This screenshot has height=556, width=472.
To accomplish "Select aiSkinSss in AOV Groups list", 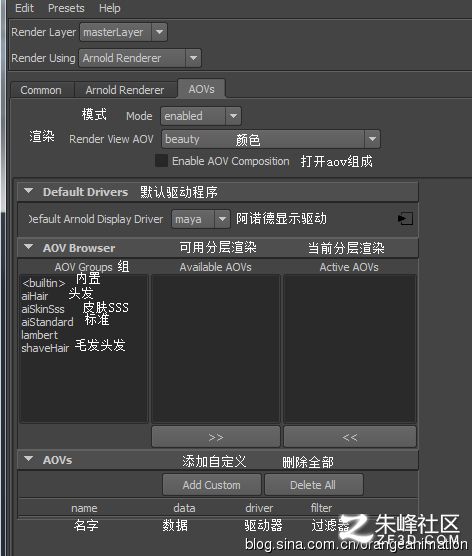I will pos(43,309).
